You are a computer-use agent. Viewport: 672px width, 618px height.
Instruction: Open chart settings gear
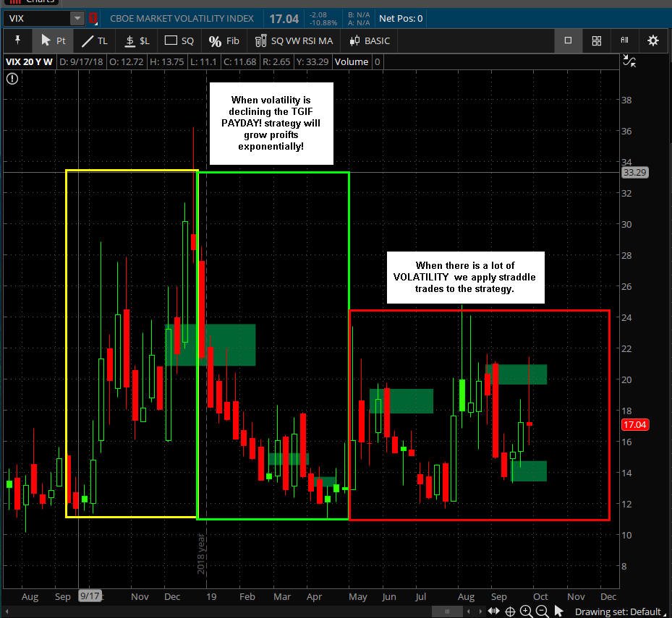(x=652, y=40)
